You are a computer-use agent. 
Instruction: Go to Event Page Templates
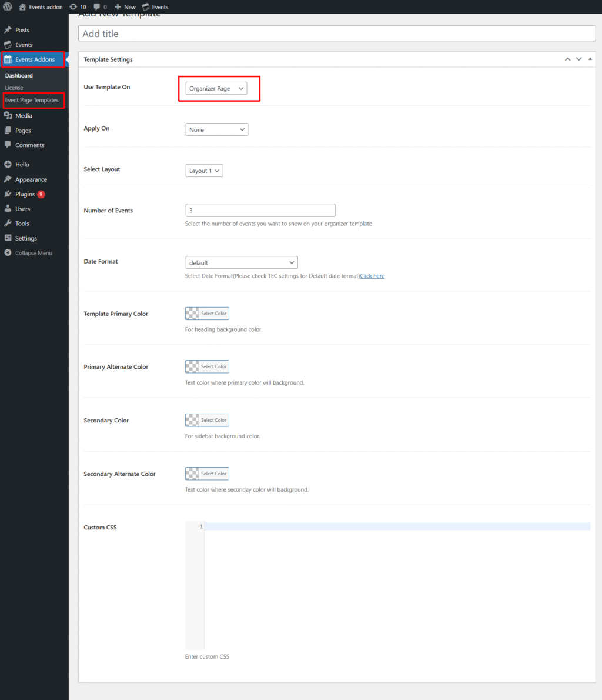(34, 100)
